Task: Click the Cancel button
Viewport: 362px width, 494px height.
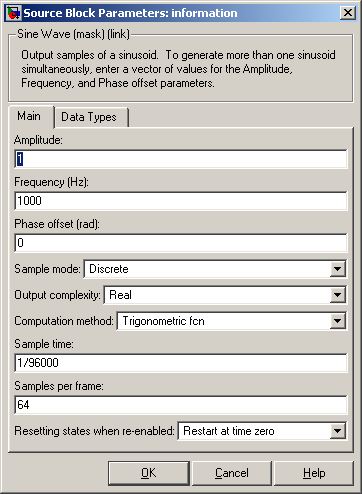Action: pos(232,473)
